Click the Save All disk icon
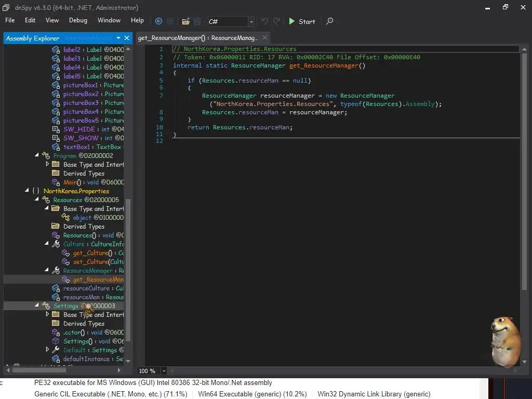Viewport: 532px width, 399px height. pyautogui.click(x=197, y=21)
